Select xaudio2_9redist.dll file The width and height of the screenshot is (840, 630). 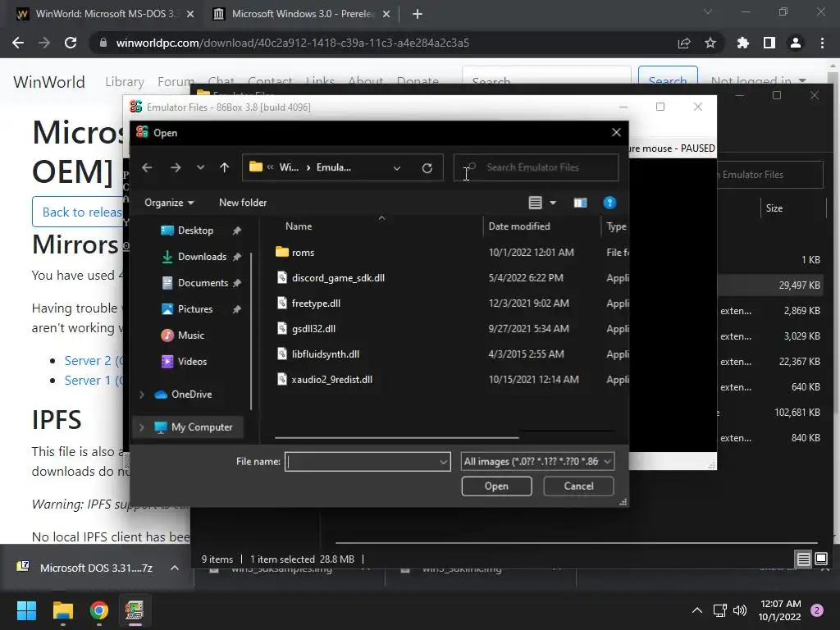point(331,380)
